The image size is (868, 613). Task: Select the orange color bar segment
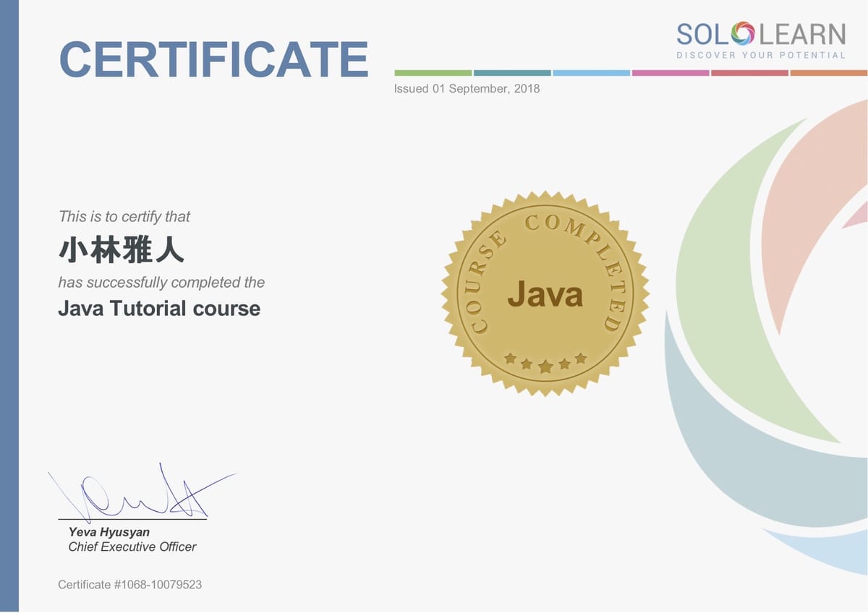pos(828,73)
